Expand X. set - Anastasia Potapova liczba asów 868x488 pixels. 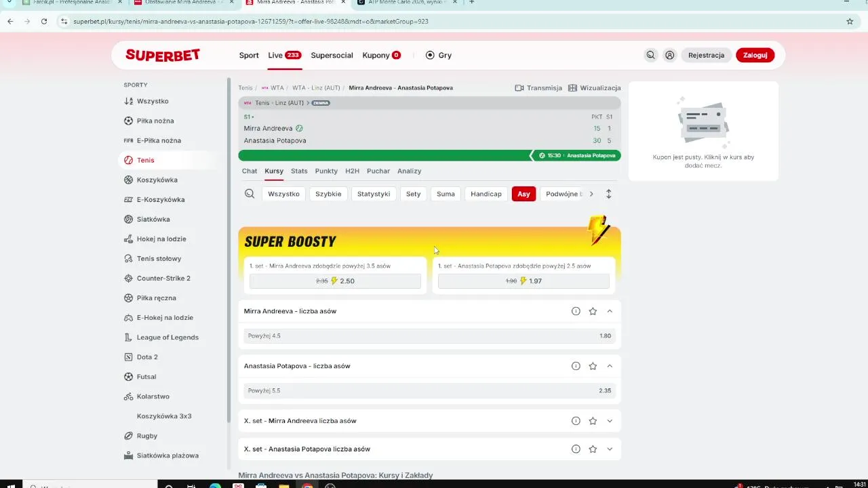pyautogui.click(x=610, y=449)
